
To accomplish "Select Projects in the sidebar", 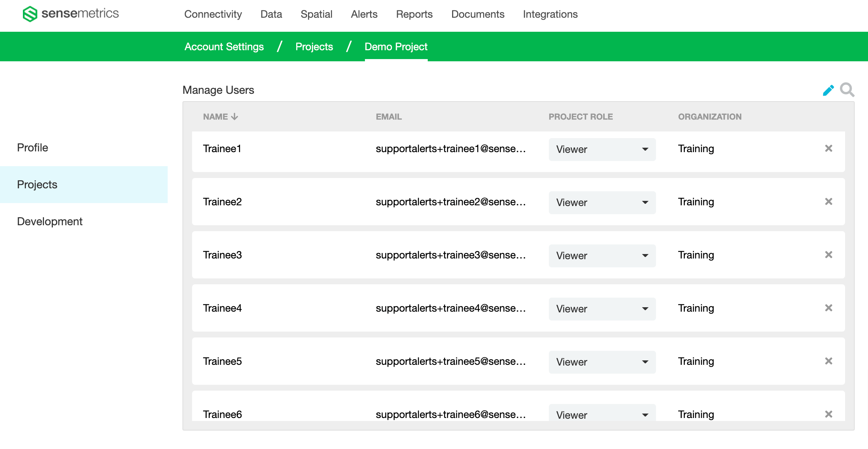I will tap(84, 184).
